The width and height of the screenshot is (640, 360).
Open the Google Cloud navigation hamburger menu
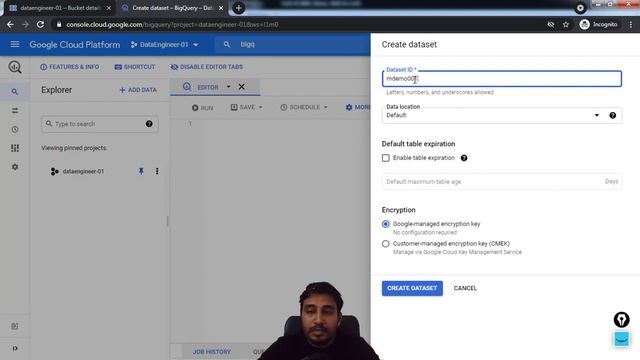click(x=15, y=44)
